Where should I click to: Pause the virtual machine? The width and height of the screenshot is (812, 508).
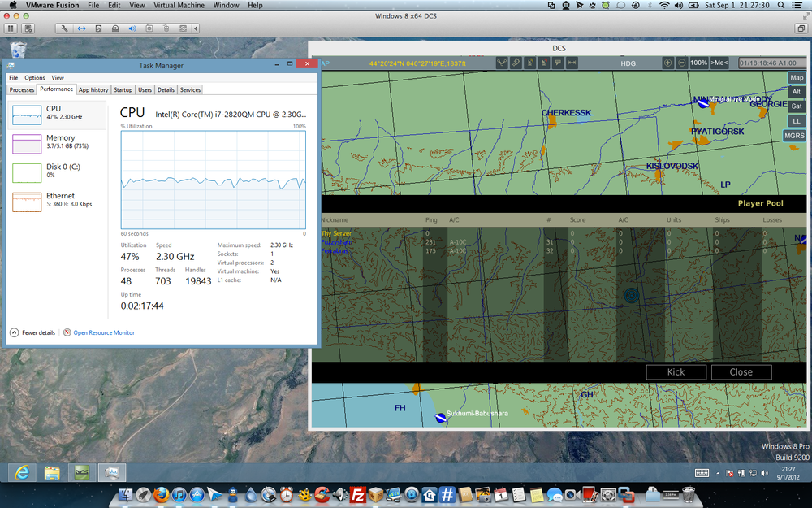[x=11, y=28]
